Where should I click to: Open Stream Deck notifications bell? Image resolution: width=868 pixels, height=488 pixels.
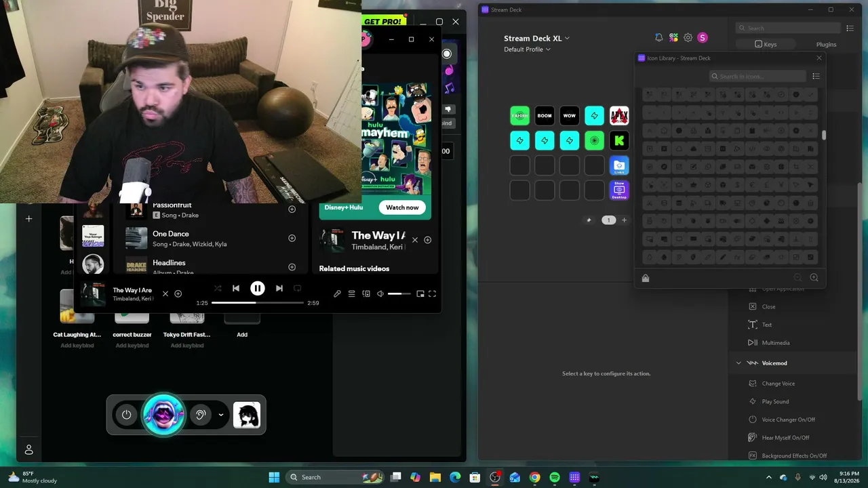659,38
